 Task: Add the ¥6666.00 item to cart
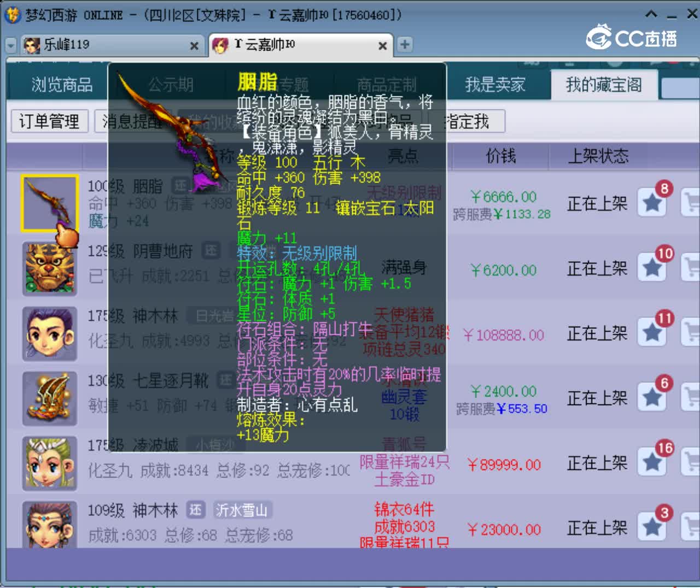[691, 203]
